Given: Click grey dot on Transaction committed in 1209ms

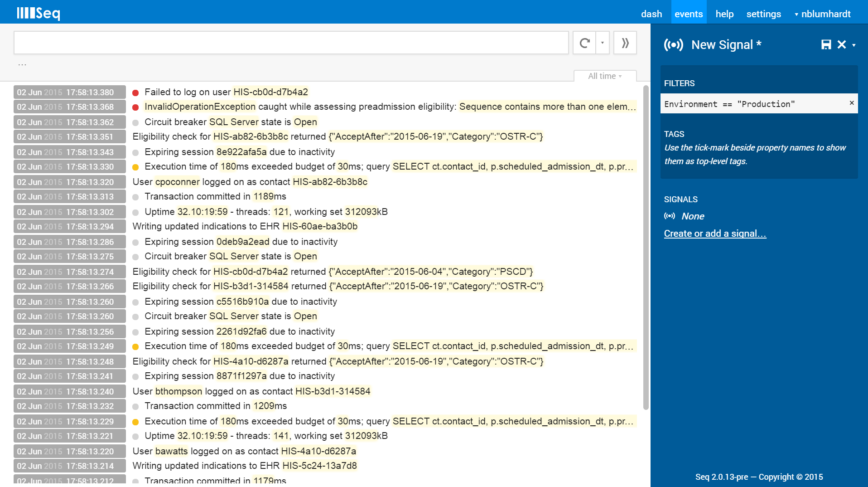Looking at the screenshot, I should pyautogui.click(x=135, y=407).
